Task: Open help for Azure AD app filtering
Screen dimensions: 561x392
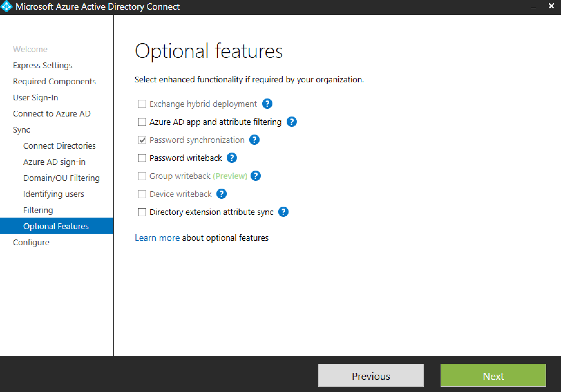Action: click(x=291, y=122)
